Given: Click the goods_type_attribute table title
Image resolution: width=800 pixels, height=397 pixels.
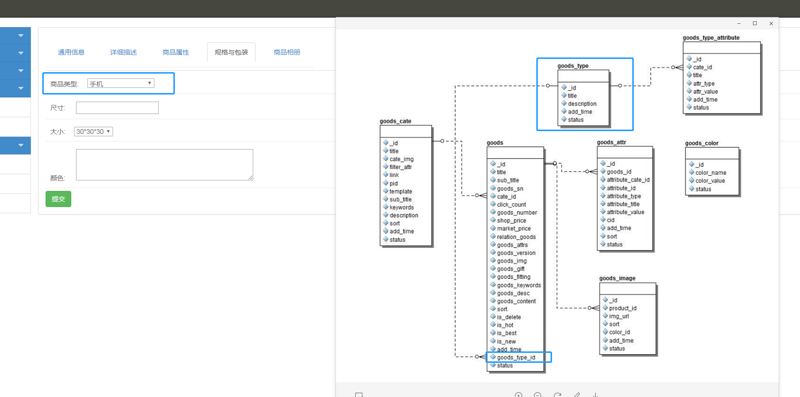Looking at the screenshot, I should point(711,38).
